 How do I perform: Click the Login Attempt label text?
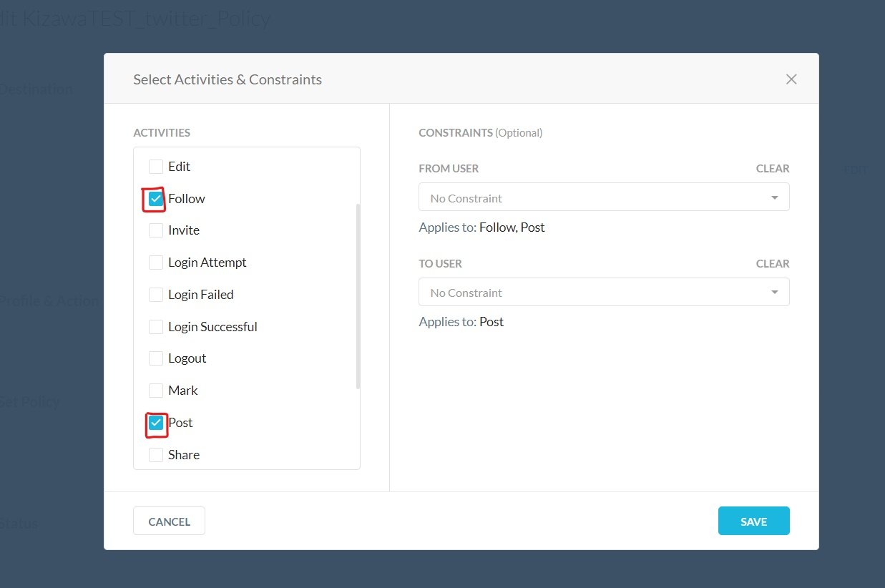pos(207,263)
